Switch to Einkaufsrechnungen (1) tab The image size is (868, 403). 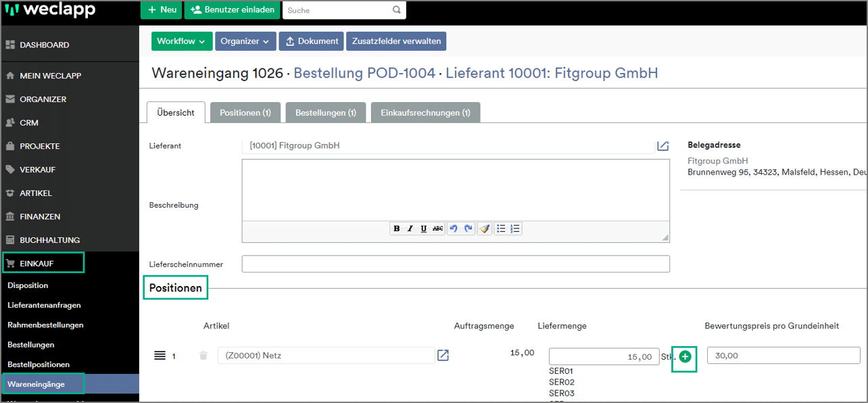425,113
